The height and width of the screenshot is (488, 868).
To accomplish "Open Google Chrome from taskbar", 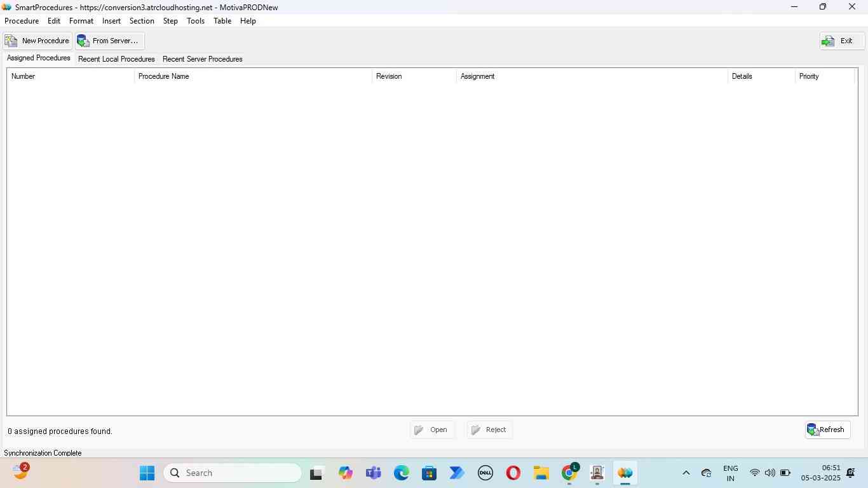I will pyautogui.click(x=569, y=473).
